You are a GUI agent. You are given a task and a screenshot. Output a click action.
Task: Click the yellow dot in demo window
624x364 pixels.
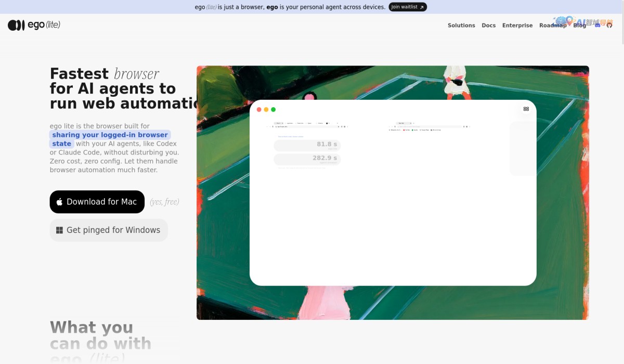pos(266,110)
